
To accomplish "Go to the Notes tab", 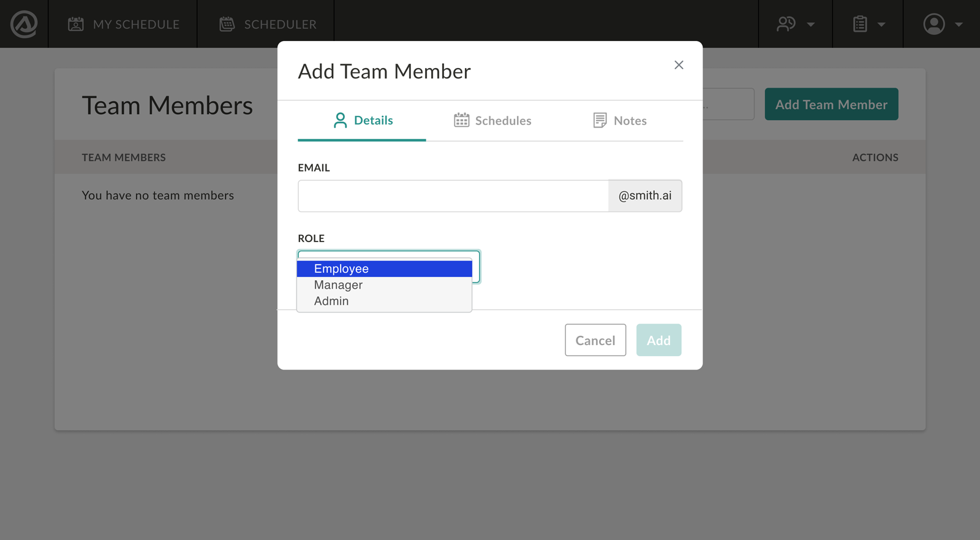I will click(630, 121).
